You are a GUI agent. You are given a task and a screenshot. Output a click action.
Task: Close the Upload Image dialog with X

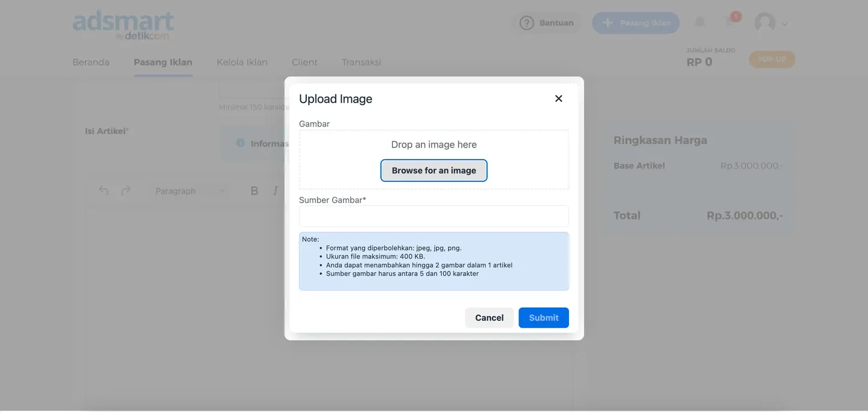click(x=558, y=99)
